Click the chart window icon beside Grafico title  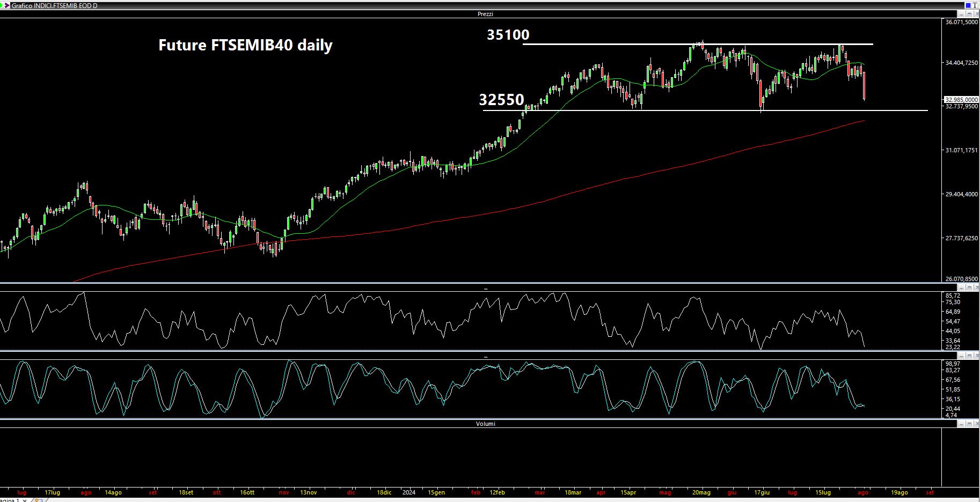(x=8, y=5)
